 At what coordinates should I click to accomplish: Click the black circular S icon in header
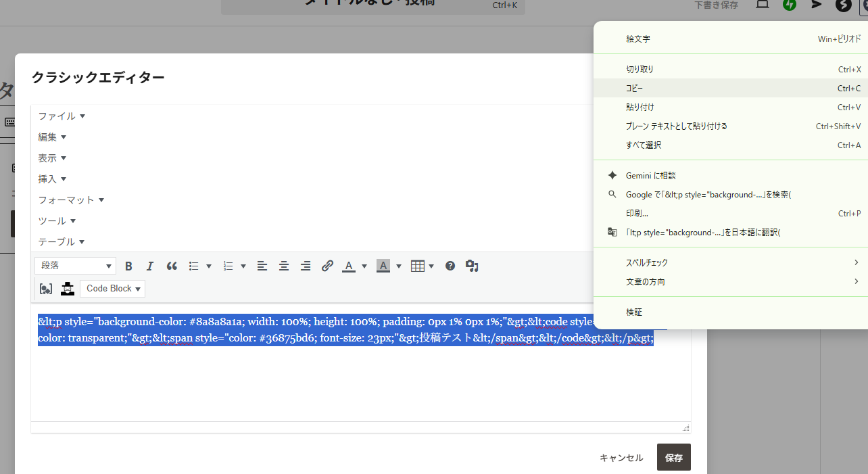[843, 5]
